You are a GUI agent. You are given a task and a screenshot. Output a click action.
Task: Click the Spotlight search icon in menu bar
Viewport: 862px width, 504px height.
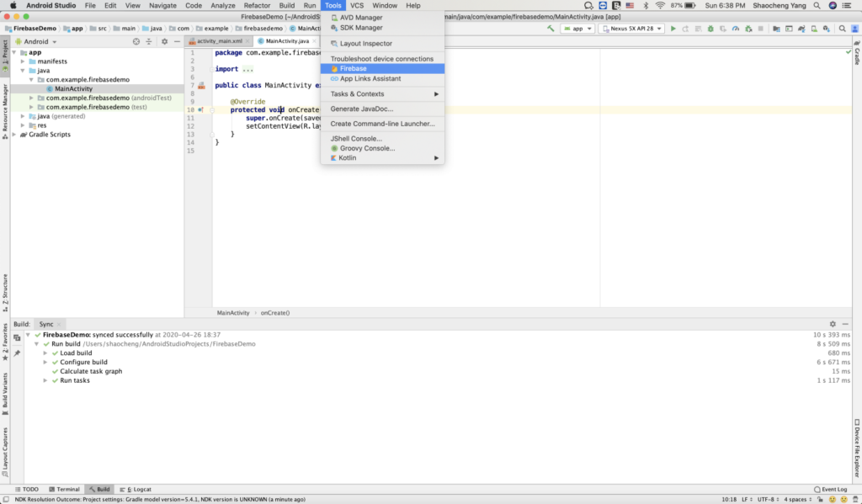pos(817,6)
